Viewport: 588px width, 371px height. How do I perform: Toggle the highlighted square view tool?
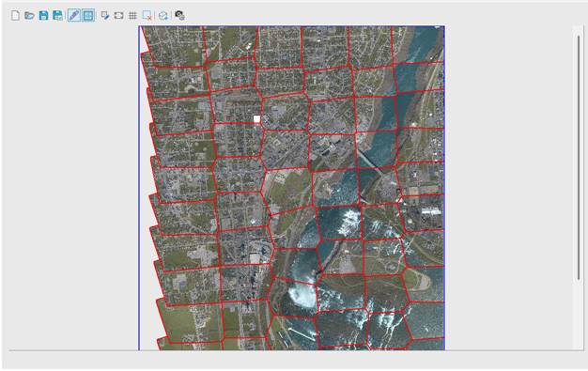click(x=88, y=15)
